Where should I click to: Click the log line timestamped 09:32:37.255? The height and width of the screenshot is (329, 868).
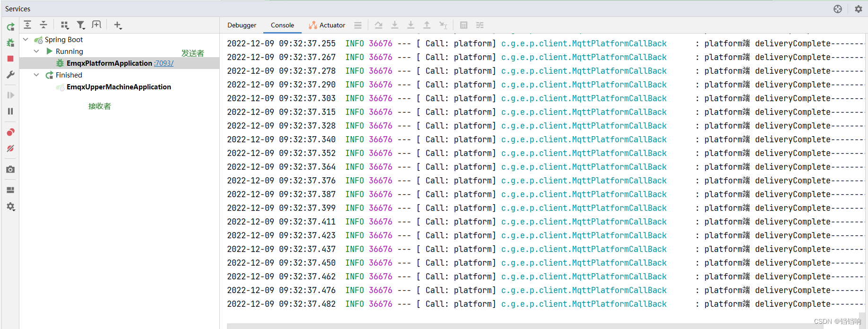click(x=545, y=43)
